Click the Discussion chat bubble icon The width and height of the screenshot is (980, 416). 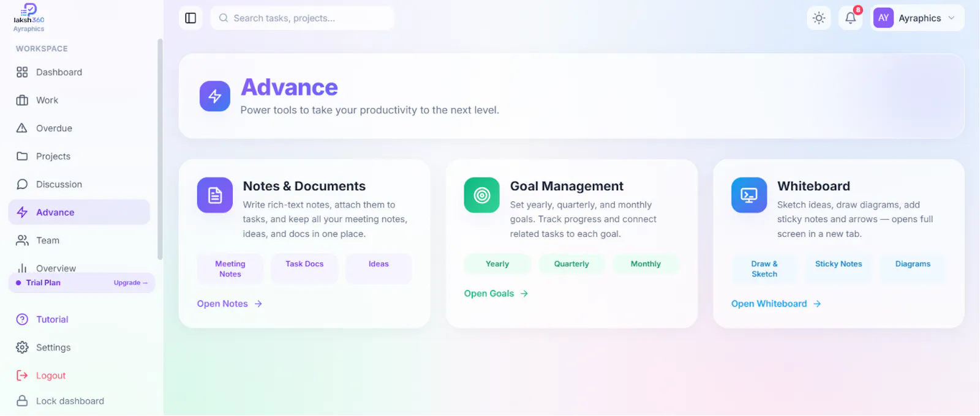click(22, 185)
